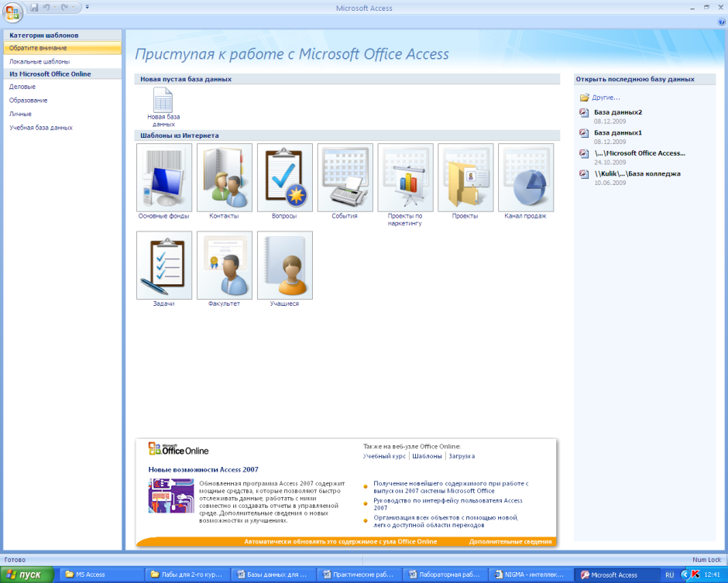
Task: Open the Шаблоны link in Office Online
Action: point(427,456)
